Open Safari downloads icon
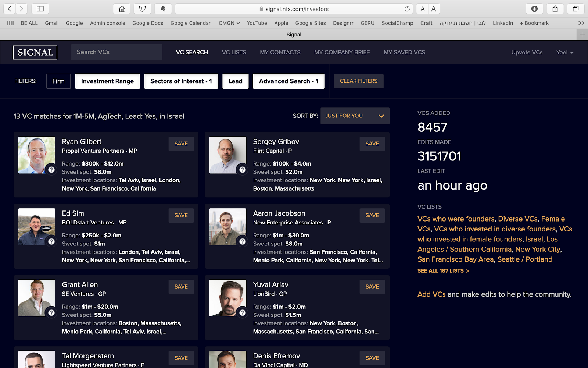Screen dimensions: 588x368 pyautogui.click(x=534, y=9)
